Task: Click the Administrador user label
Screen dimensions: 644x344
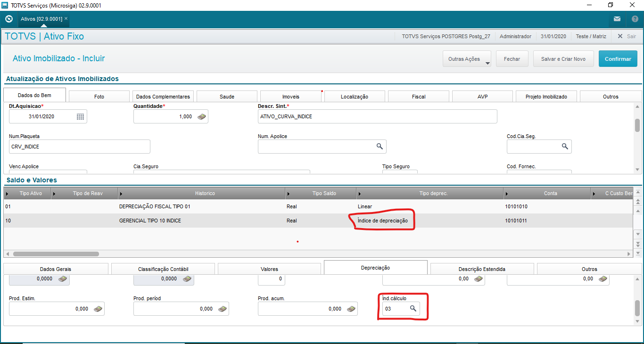Action: tap(515, 36)
